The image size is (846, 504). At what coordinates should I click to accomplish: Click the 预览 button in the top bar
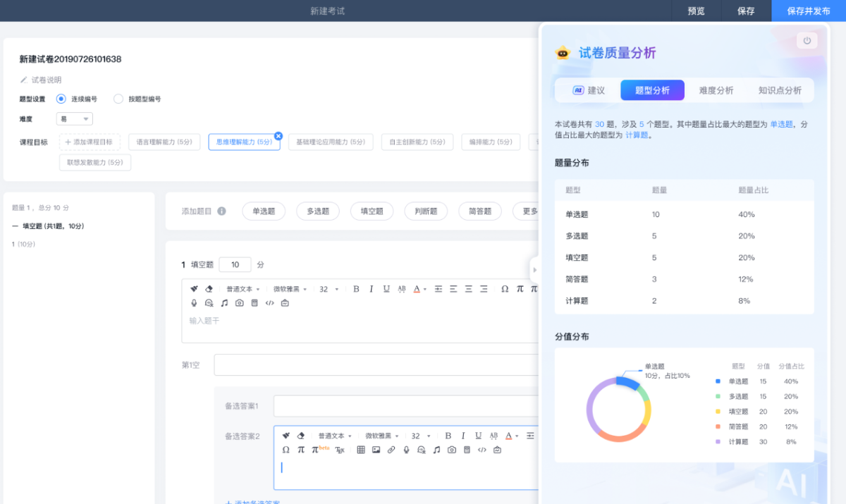[696, 11]
